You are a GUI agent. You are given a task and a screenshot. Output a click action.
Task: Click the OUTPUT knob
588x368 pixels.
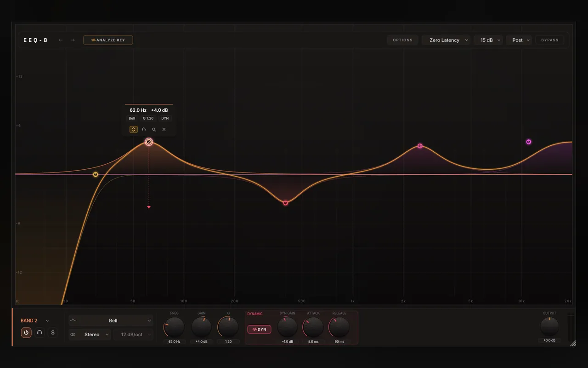pyautogui.click(x=549, y=326)
